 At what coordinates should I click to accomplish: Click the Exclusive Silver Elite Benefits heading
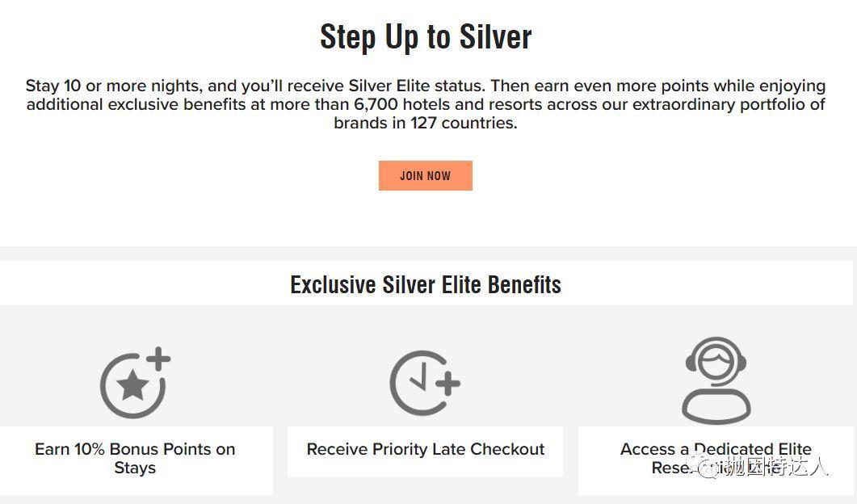(x=426, y=284)
